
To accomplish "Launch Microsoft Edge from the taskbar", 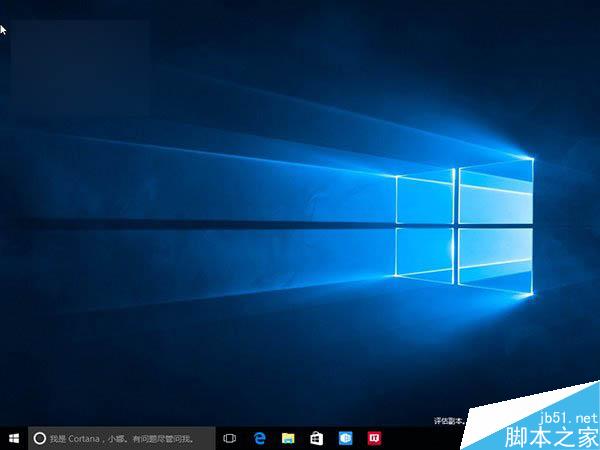I will coord(259,438).
